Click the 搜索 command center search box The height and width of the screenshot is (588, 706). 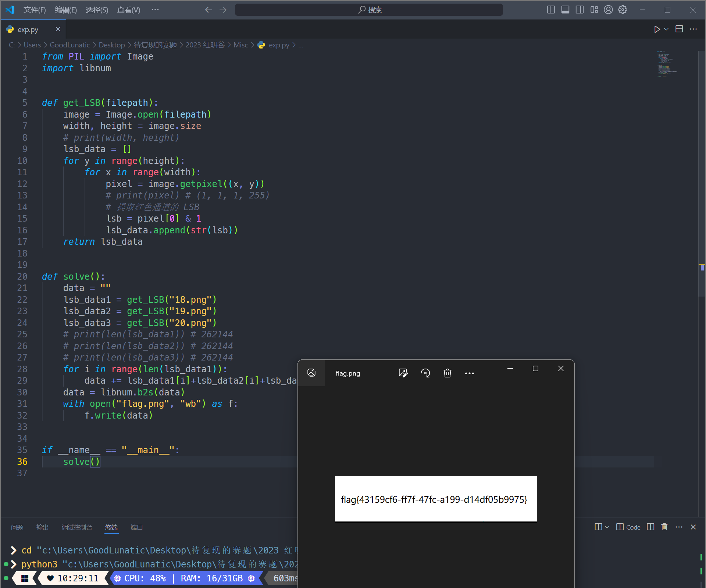369,10
